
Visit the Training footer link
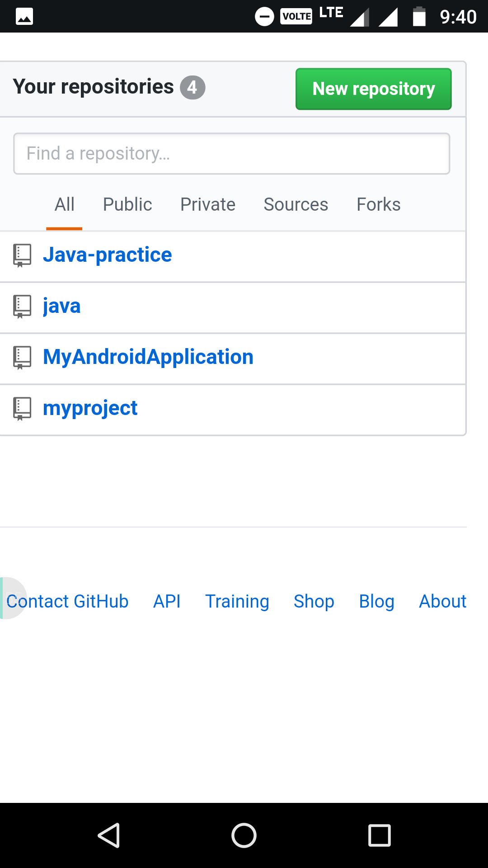coord(237,601)
